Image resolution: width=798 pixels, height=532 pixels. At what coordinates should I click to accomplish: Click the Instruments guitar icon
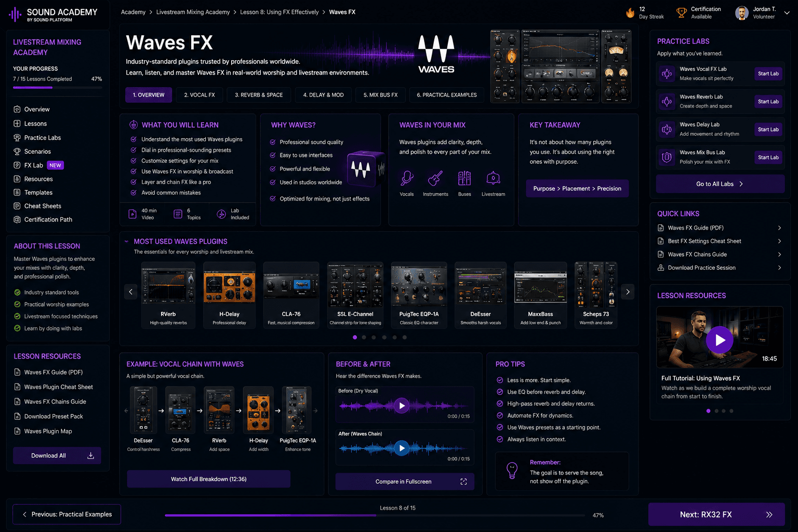click(x=435, y=179)
